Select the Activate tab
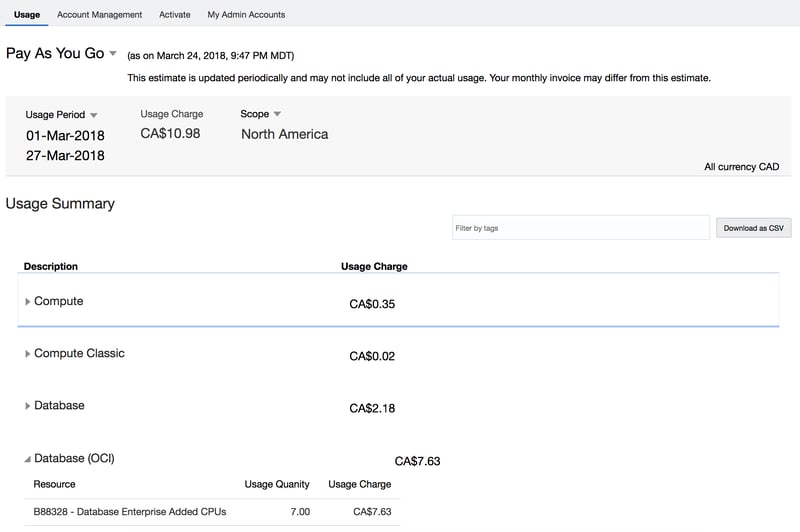 click(x=175, y=15)
